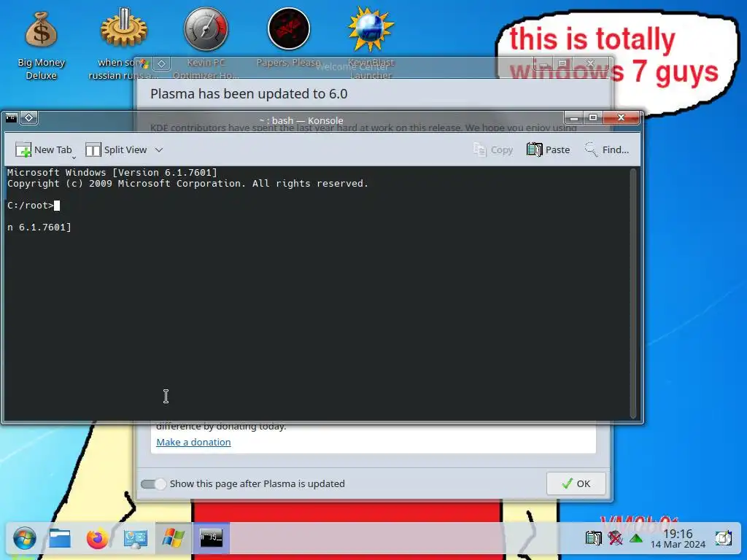Image resolution: width=747 pixels, height=560 pixels.
Task: Maximize the Konsole window
Action: (x=593, y=117)
